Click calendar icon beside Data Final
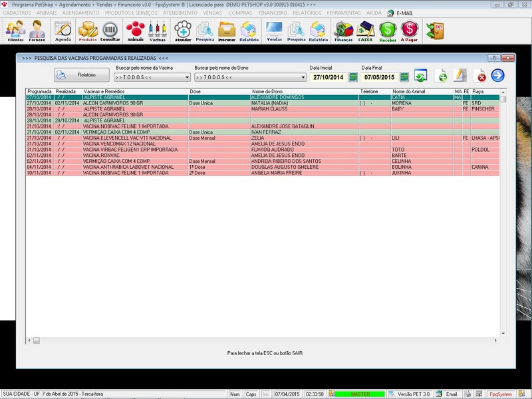 (404, 77)
